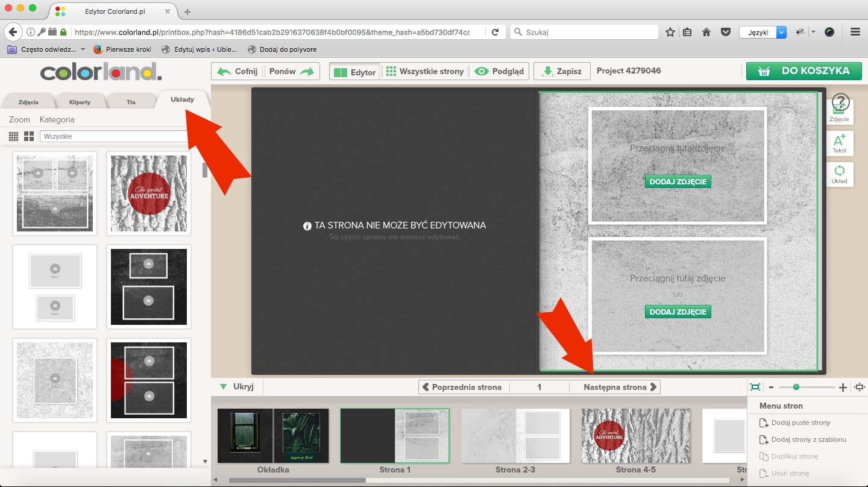Click upper DODAJ ZDJĘCIE button

(x=678, y=181)
